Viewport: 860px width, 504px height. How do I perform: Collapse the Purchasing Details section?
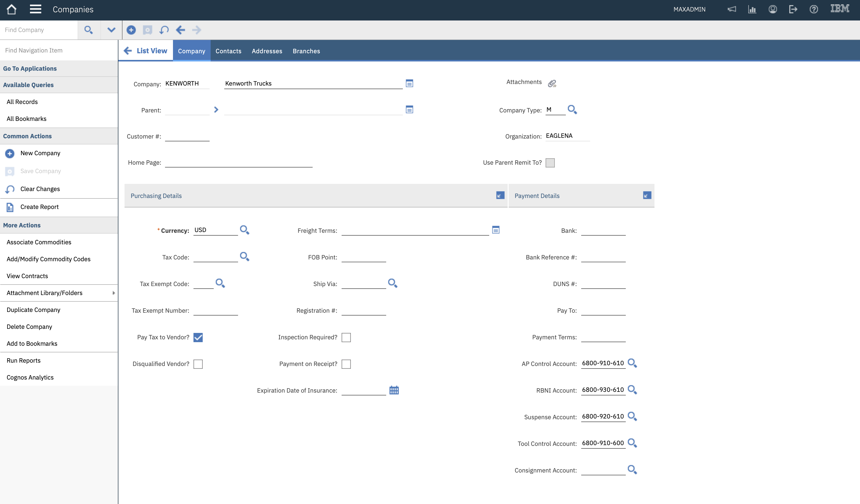[500, 195]
